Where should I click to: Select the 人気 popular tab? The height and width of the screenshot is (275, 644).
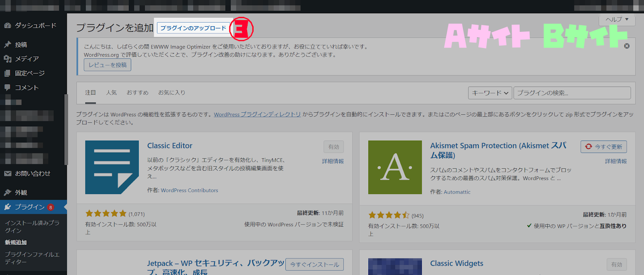[x=111, y=93]
